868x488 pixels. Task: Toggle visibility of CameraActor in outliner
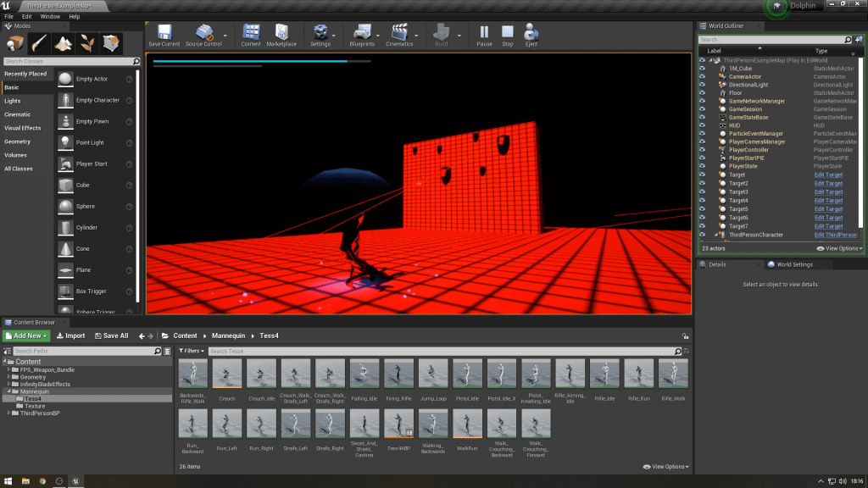click(x=702, y=77)
